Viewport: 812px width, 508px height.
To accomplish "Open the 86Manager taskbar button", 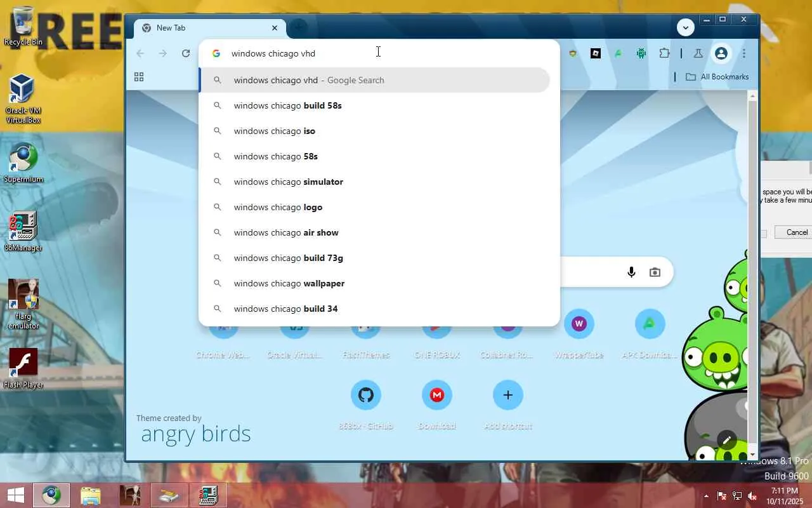I will tap(208, 495).
